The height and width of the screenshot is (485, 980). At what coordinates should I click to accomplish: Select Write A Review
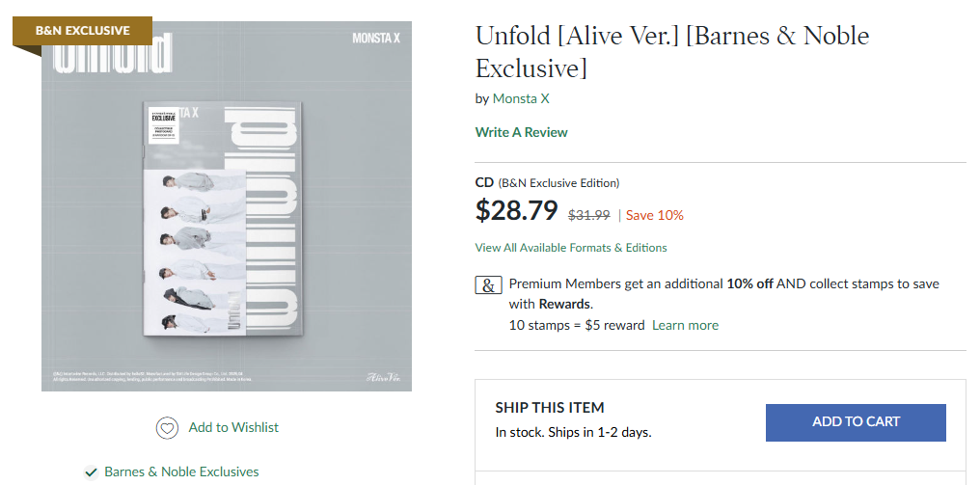coord(522,132)
